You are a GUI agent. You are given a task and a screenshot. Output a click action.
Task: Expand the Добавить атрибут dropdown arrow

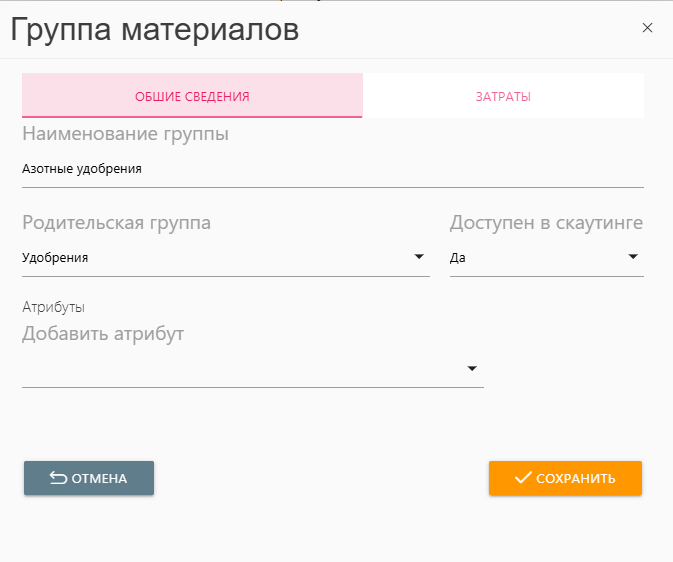point(472,369)
